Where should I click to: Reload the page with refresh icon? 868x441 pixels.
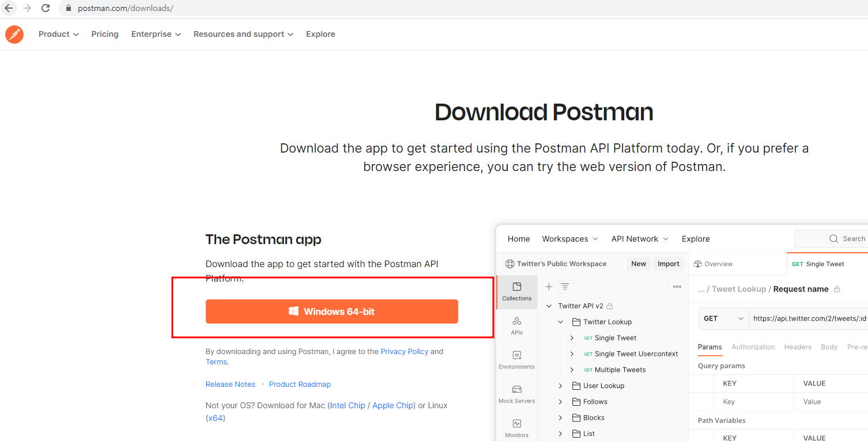tap(46, 8)
